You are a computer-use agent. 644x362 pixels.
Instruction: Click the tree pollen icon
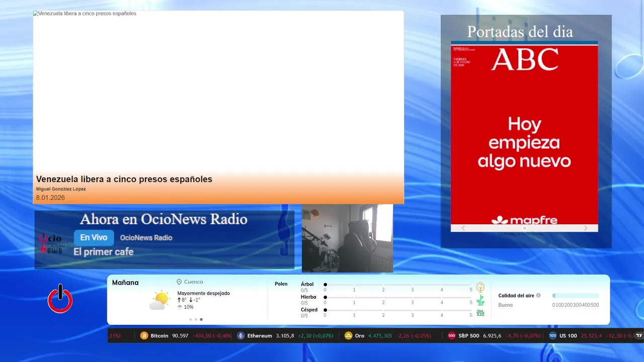click(480, 287)
